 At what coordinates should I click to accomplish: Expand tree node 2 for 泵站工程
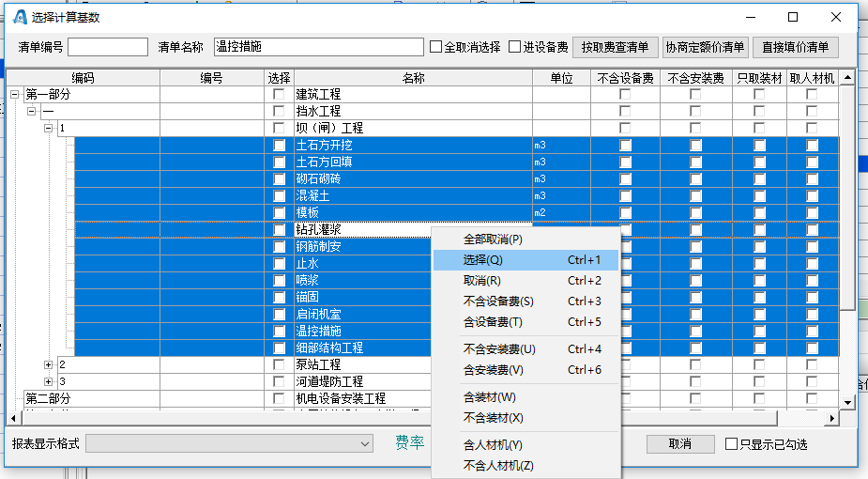48,364
